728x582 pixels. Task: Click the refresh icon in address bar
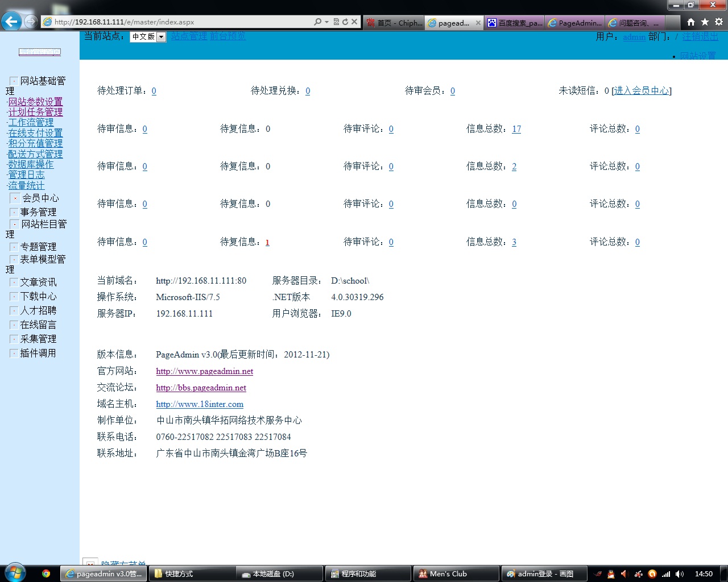[x=345, y=22]
